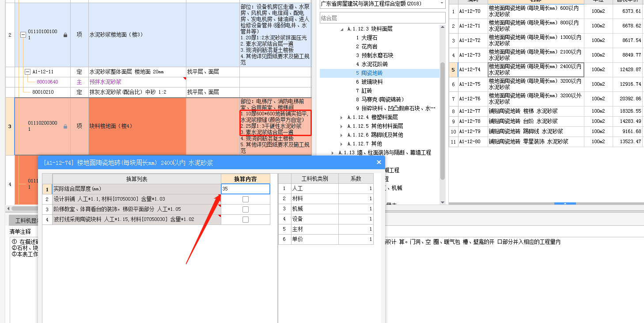The height and width of the screenshot is (323, 644).
Task: Select quota row A1-12-75
Action: point(546,84)
